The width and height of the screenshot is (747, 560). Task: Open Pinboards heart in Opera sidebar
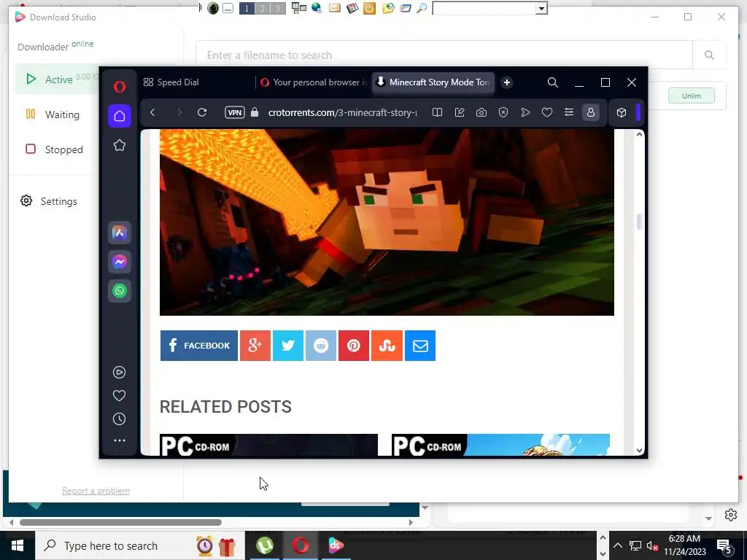tap(119, 395)
